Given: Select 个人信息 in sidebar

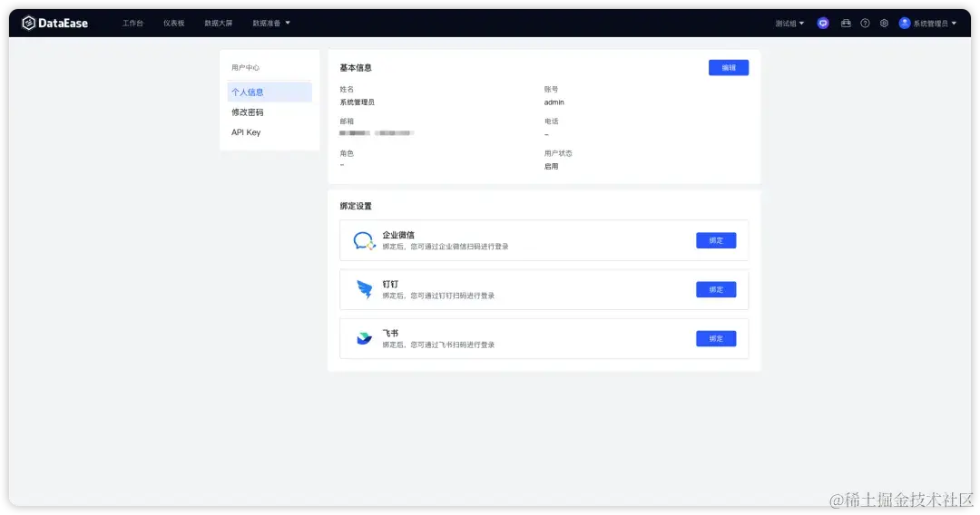Looking at the screenshot, I should pyautogui.click(x=269, y=92).
